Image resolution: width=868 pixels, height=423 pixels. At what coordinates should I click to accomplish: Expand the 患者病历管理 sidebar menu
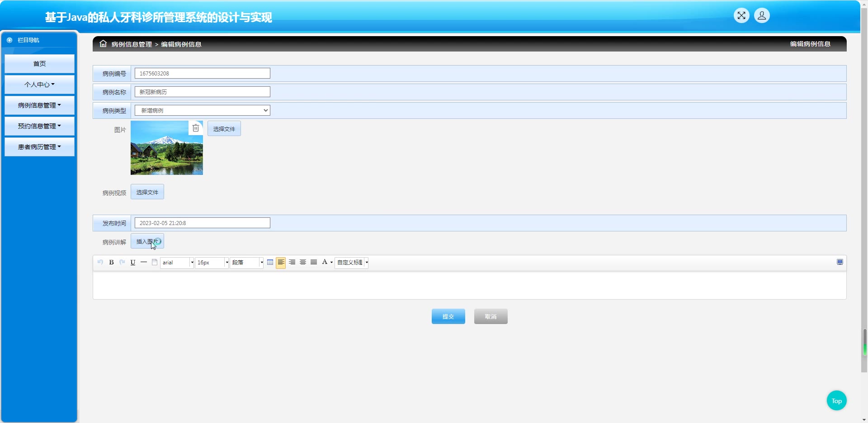(x=39, y=147)
